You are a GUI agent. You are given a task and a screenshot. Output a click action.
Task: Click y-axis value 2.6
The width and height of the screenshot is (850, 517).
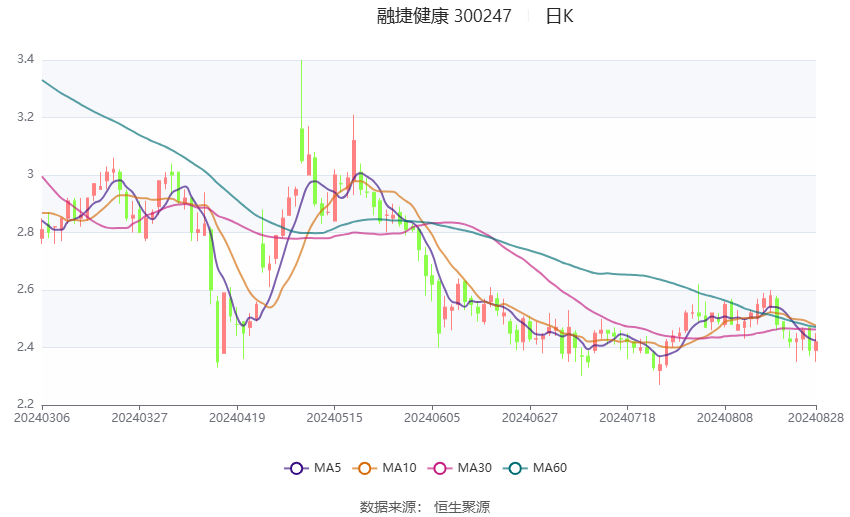[x=25, y=289]
